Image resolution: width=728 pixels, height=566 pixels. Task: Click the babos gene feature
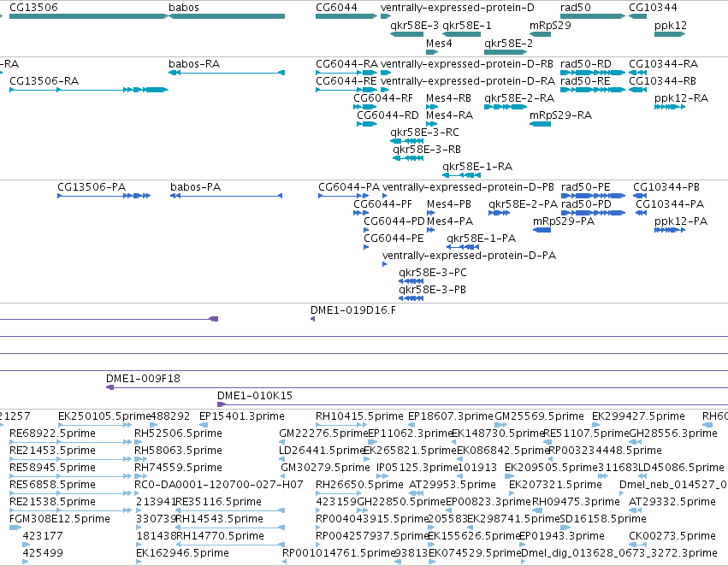point(227,16)
